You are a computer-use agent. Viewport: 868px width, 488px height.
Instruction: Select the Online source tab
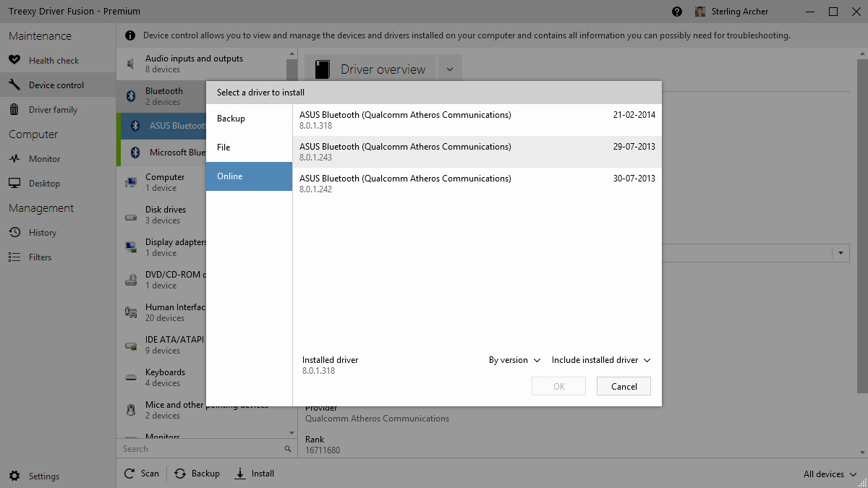249,176
